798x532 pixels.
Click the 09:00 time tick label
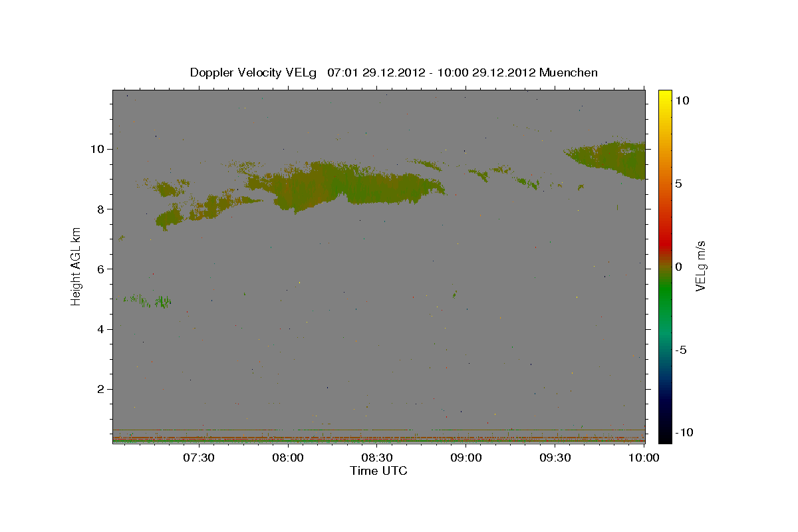(x=467, y=458)
